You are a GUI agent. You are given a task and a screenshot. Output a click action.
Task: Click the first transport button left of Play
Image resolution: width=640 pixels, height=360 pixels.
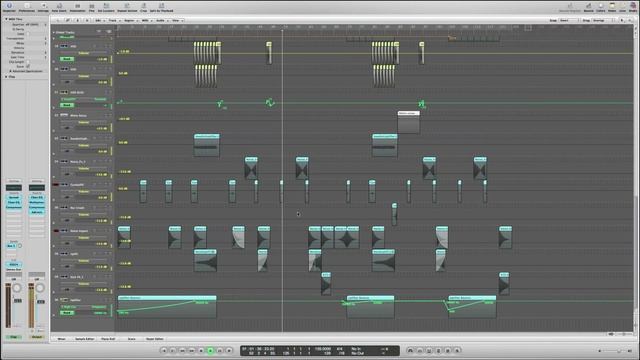coord(201,350)
